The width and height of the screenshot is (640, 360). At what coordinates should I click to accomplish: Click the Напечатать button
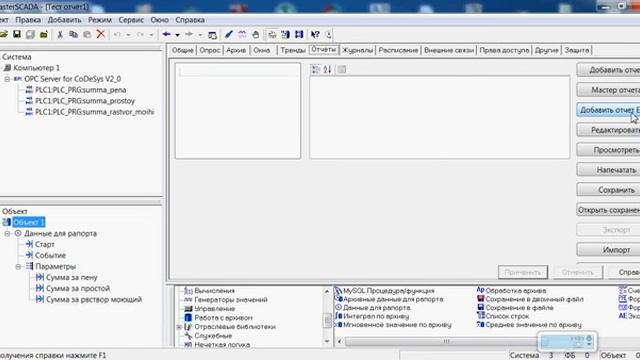(x=608, y=170)
